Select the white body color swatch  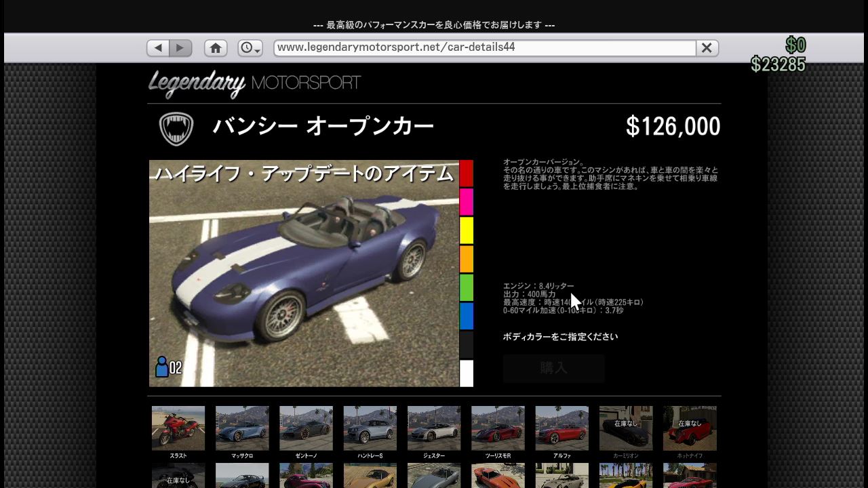tap(467, 373)
